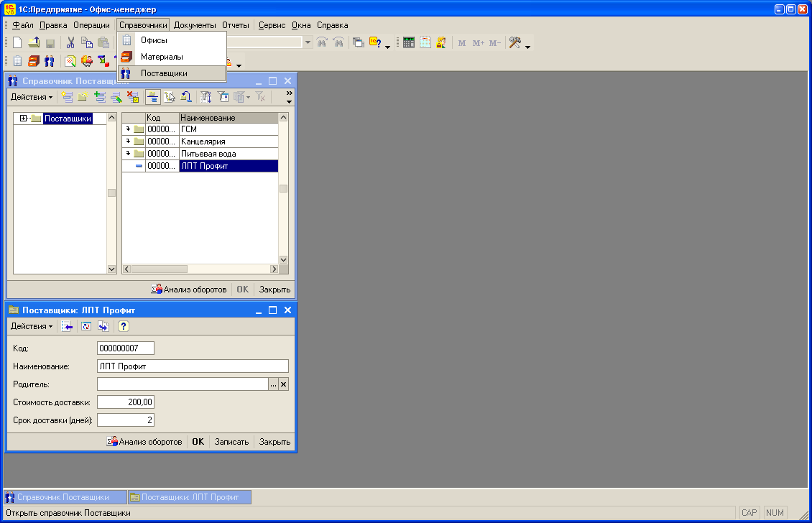Open Suppliers catalog toolbar icon
Screen dimensions: 812x523
[x=50, y=61]
